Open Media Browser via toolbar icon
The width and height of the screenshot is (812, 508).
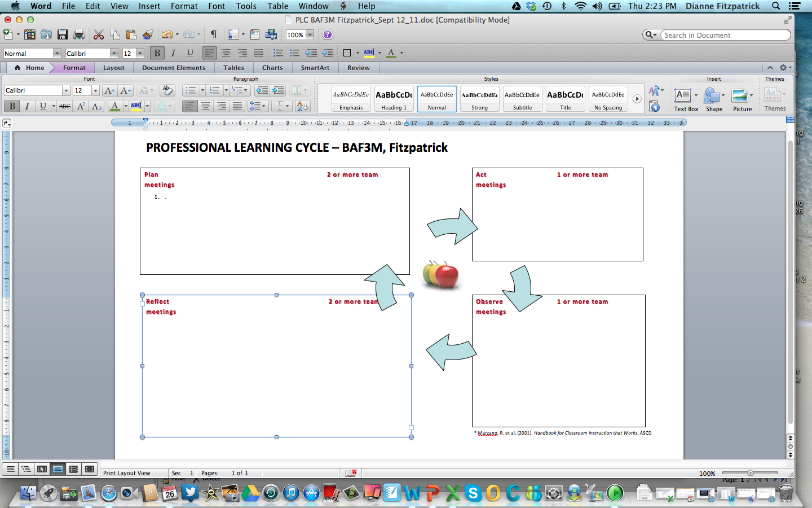(x=271, y=34)
